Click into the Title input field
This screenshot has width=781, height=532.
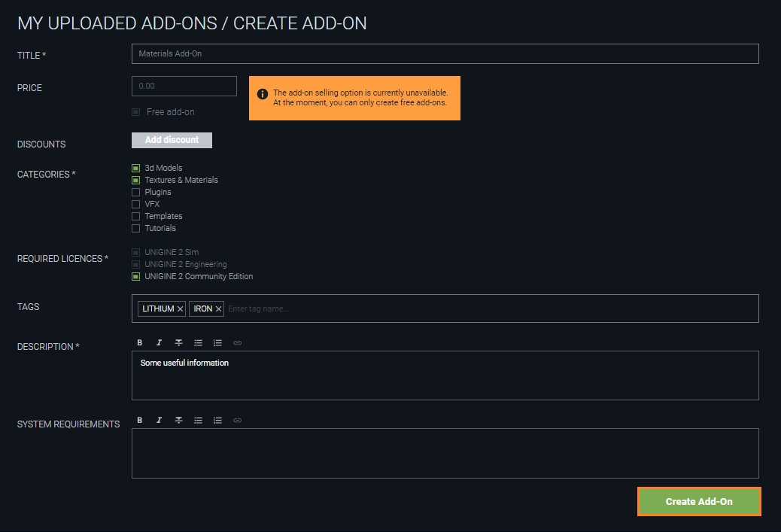pos(445,53)
